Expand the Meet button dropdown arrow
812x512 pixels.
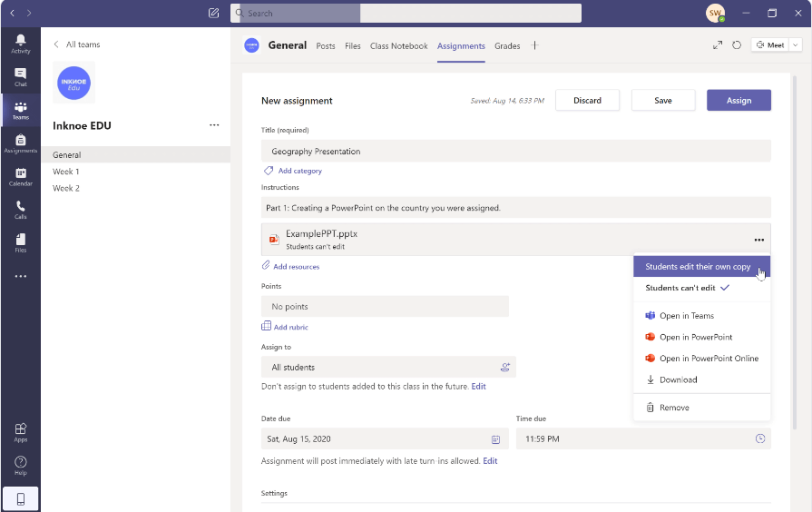point(796,44)
